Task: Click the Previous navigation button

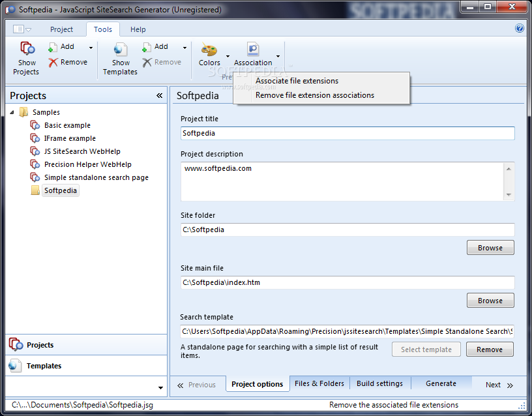Action: [x=196, y=385]
